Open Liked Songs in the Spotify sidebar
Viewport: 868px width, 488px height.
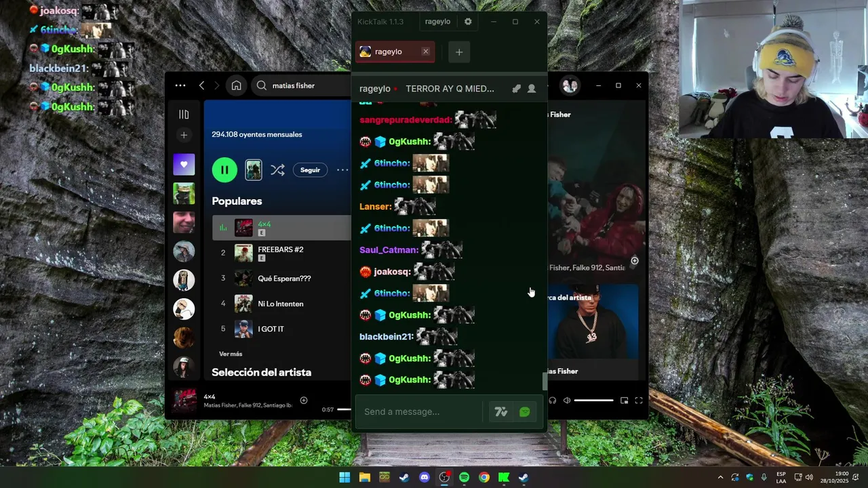[x=184, y=165]
